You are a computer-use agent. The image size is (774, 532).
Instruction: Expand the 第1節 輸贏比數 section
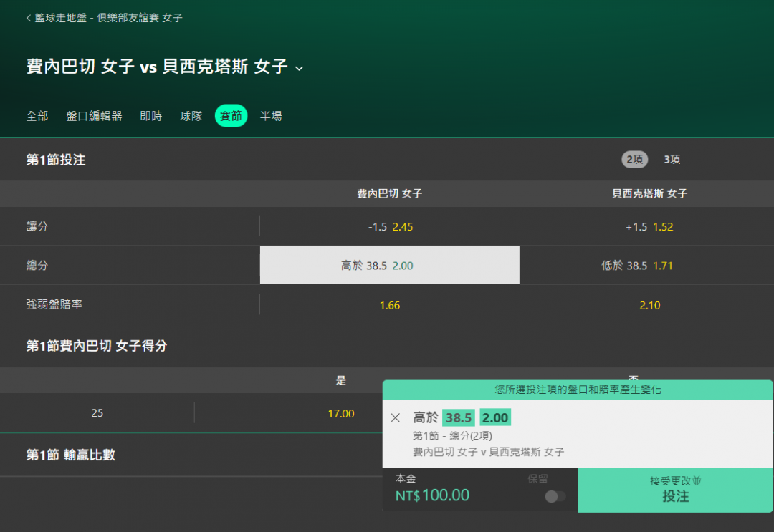click(191, 455)
